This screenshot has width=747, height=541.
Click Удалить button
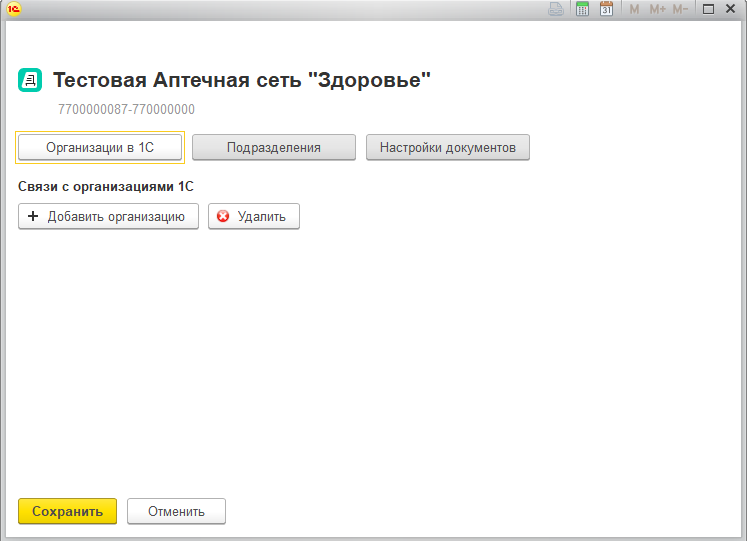(254, 217)
